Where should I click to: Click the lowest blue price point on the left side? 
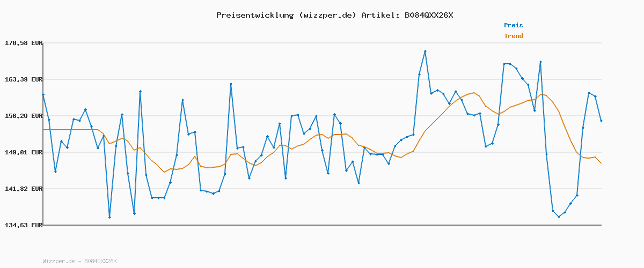coord(109,217)
